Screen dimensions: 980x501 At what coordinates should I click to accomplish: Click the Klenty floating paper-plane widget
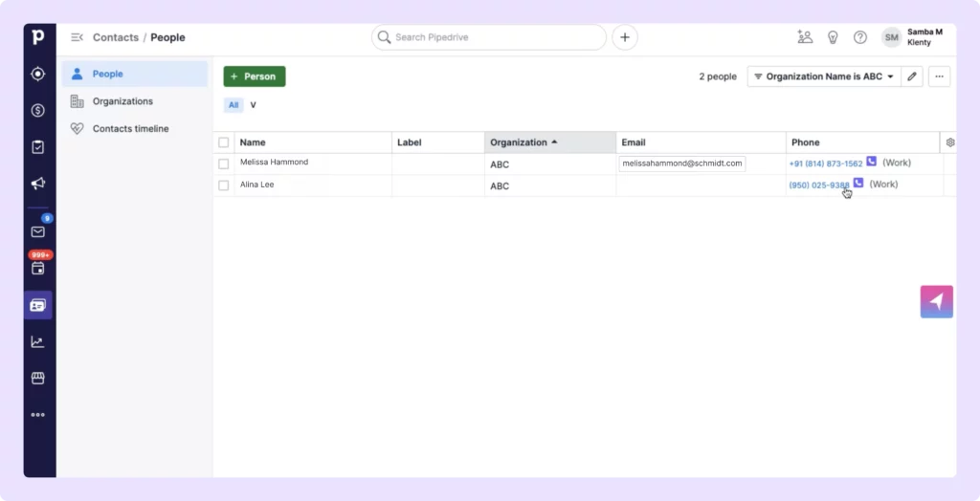[936, 302]
